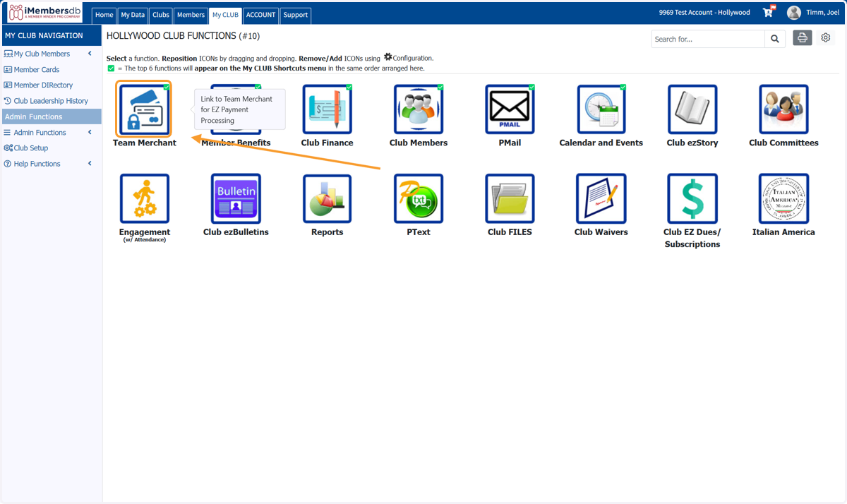Viewport: 847px width, 504px height.
Task: Open the Support tab
Action: point(296,15)
